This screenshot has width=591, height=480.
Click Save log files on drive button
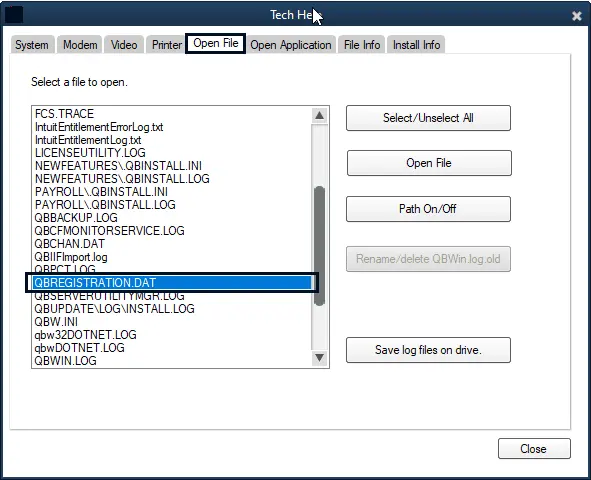click(429, 350)
